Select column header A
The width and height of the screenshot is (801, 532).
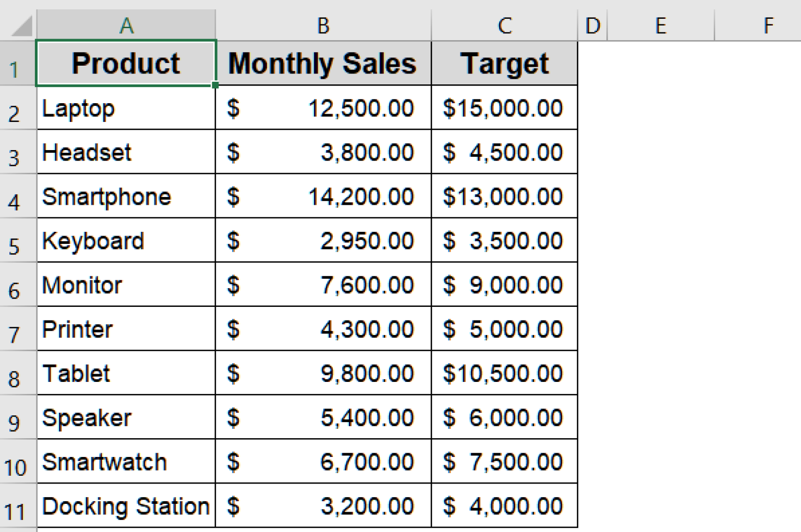(125, 24)
